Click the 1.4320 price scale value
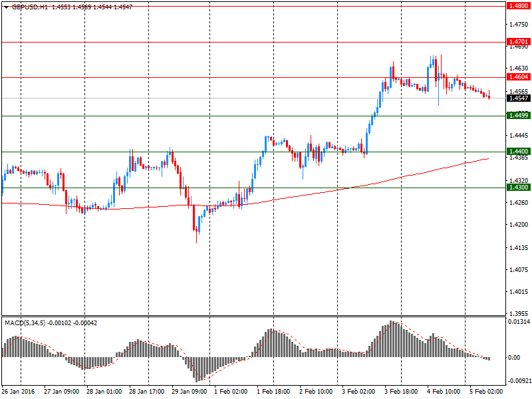 519,180
